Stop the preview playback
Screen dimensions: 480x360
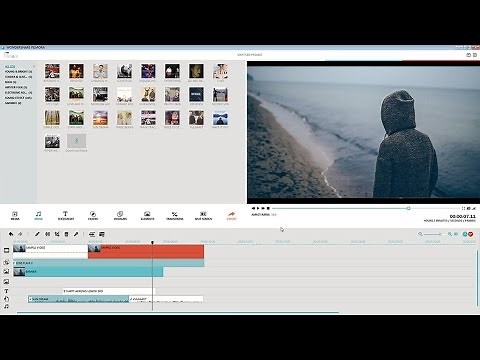tap(268, 208)
